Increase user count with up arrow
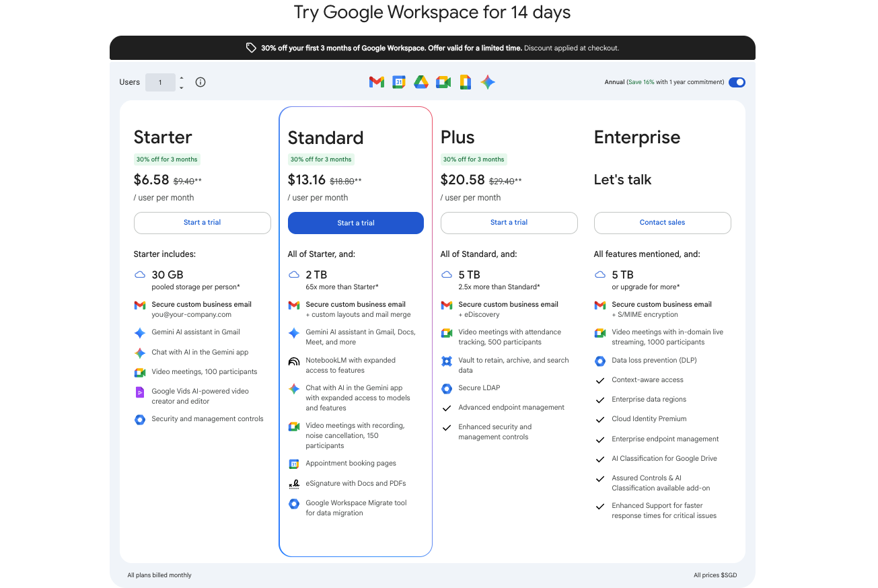The width and height of the screenshot is (878, 588). coord(182,77)
